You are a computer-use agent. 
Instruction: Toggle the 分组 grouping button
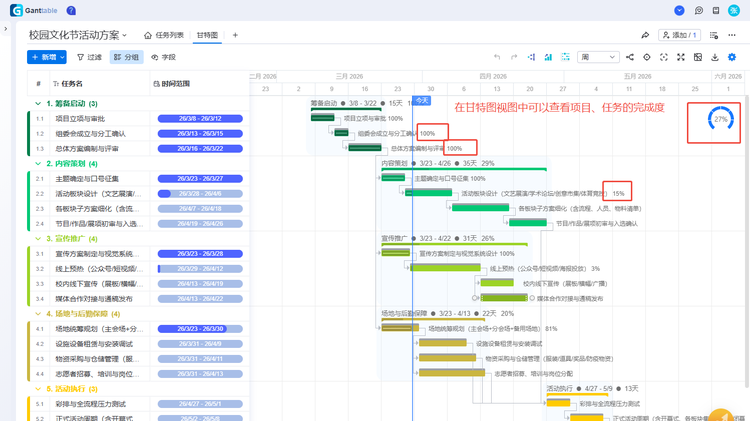[x=126, y=58]
